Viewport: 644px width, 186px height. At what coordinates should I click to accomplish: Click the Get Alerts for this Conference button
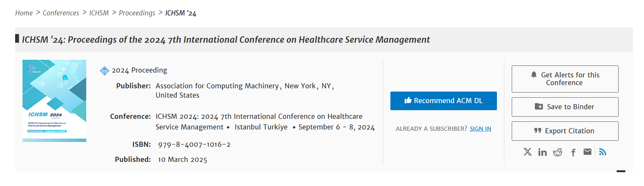565,79
